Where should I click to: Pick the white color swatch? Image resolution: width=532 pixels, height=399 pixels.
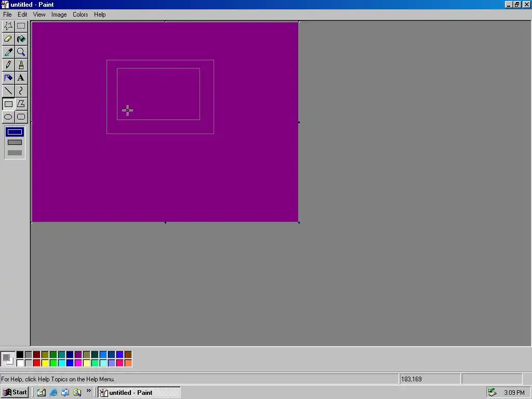point(20,363)
